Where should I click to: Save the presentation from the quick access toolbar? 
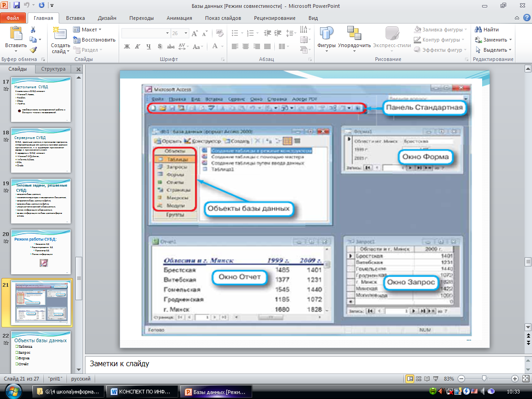[x=17, y=6]
